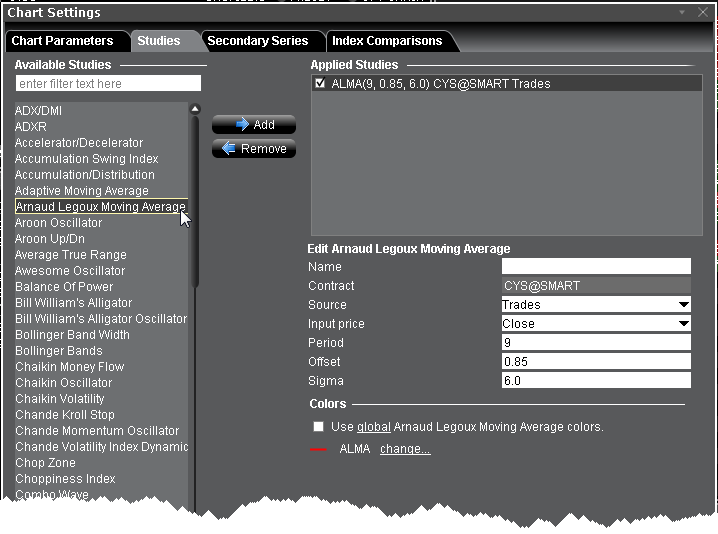This screenshot has width=718, height=534.
Task: Enable the use global Arnaud Legoux colors checkbox
Action: pyautogui.click(x=319, y=427)
